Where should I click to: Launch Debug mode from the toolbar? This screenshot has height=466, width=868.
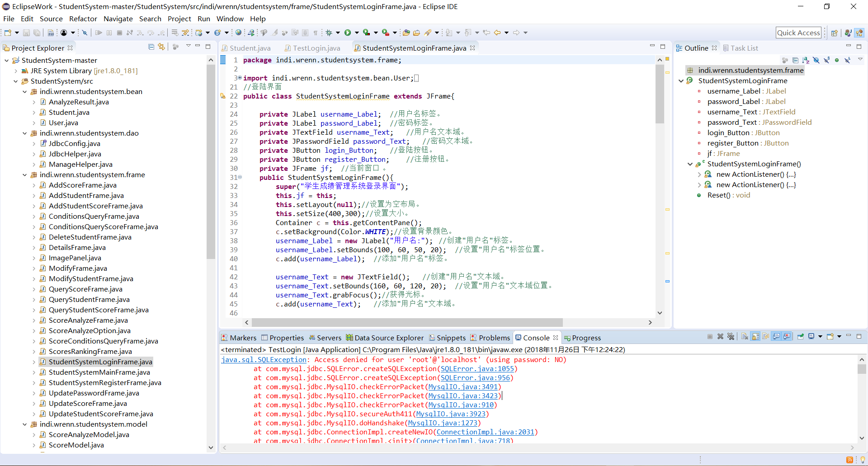coord(330,33)
